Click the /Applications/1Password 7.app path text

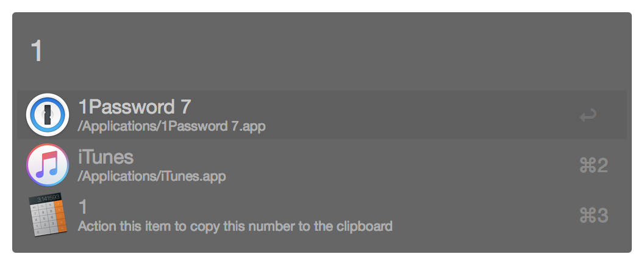tap(172, 126)
